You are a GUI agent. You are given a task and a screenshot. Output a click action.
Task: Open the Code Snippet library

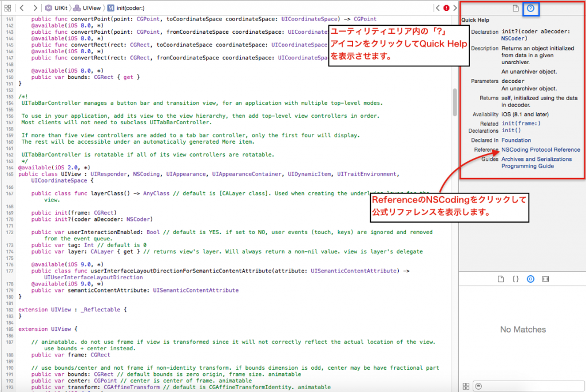coord(515,279)
